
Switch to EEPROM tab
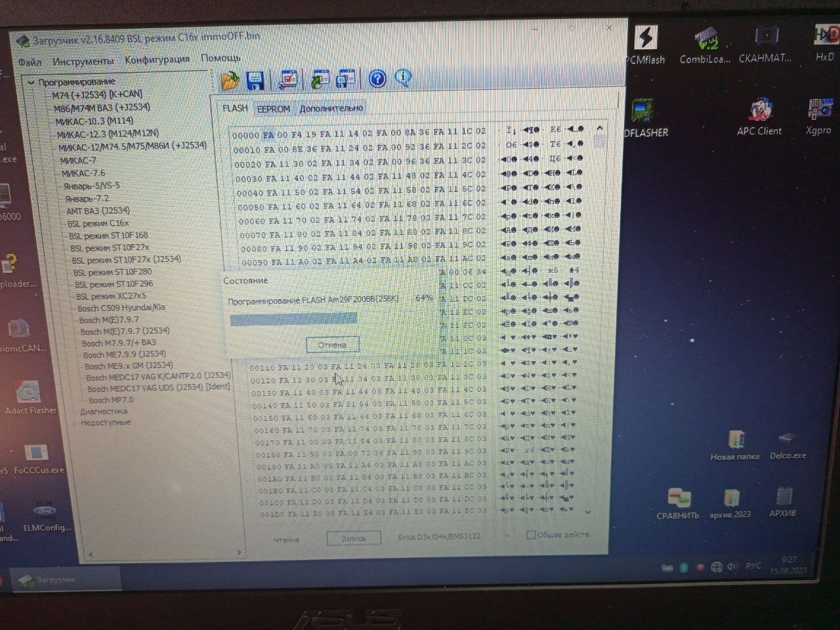point(274,109)
